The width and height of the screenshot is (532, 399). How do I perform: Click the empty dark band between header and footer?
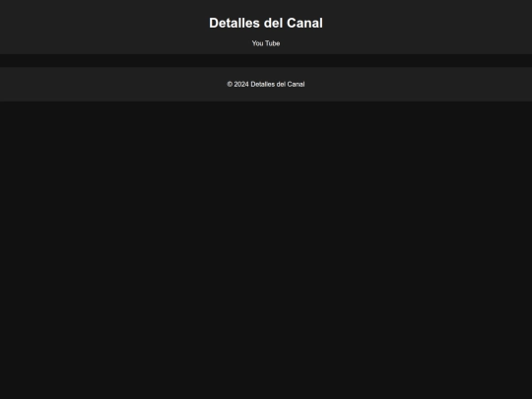click(x=266, y=61)
